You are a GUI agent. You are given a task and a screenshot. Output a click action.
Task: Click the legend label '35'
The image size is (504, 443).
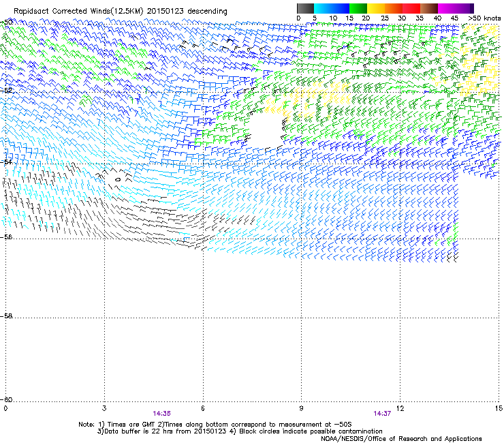coord(420,18)
